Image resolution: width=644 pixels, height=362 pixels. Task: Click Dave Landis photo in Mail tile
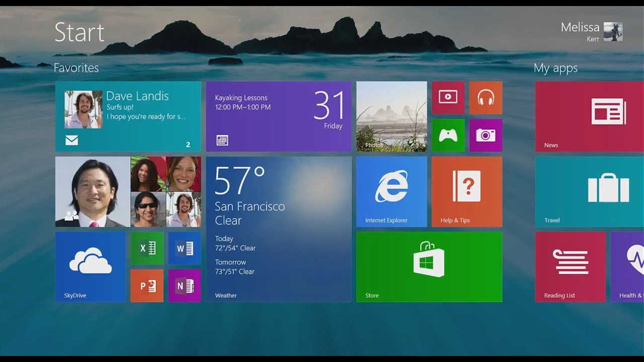pos(83,110)
